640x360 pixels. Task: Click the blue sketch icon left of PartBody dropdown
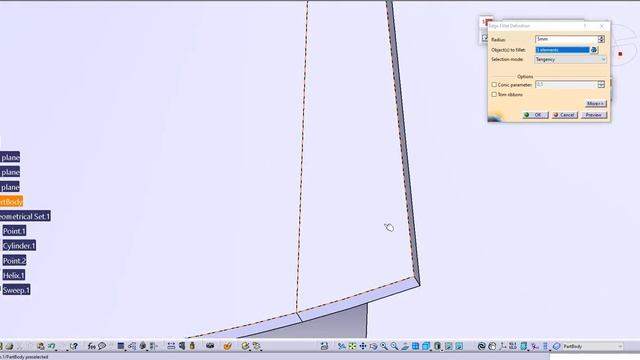click(556, 346)
